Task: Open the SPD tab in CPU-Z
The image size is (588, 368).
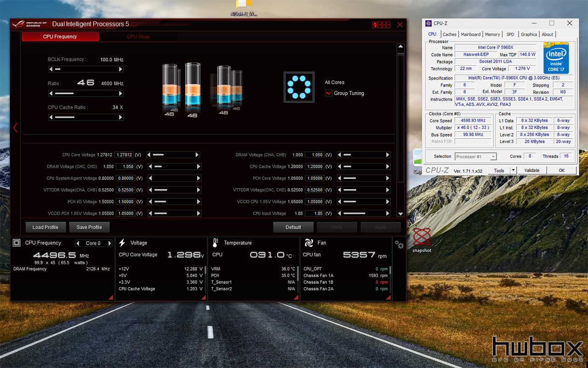Action: [x=510, y=34]
